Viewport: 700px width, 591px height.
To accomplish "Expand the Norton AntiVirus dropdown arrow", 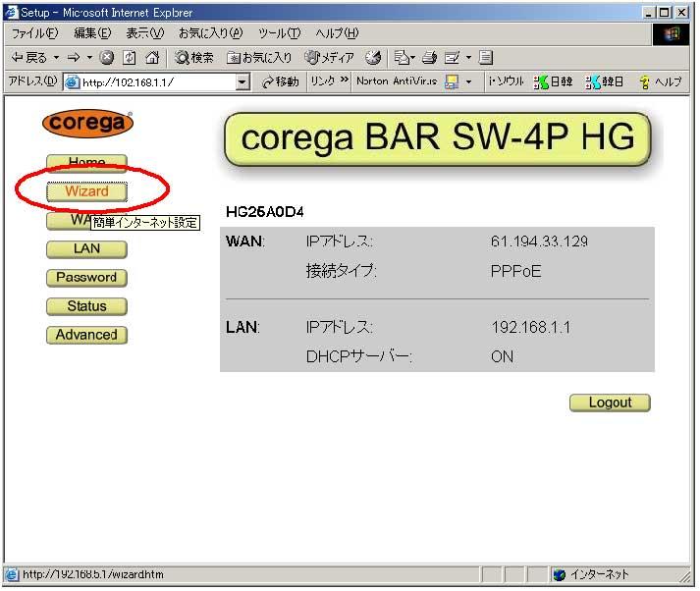I will click(468, 82).
